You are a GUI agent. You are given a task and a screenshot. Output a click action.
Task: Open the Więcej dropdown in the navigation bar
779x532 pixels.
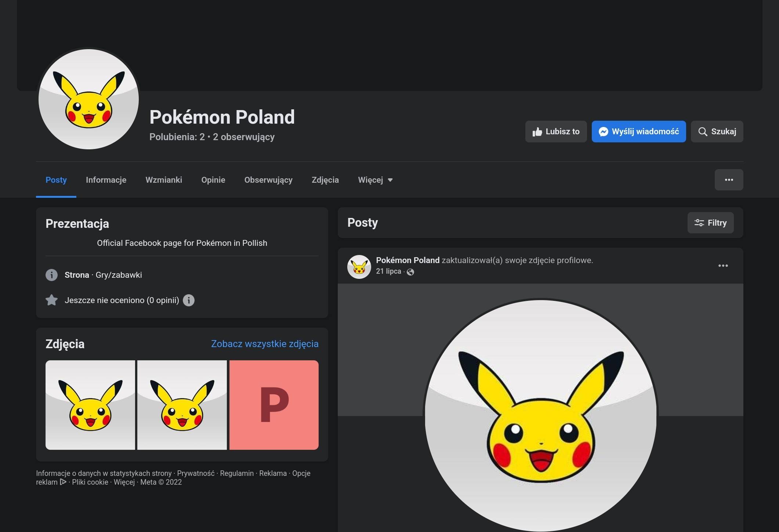(375, 180)
